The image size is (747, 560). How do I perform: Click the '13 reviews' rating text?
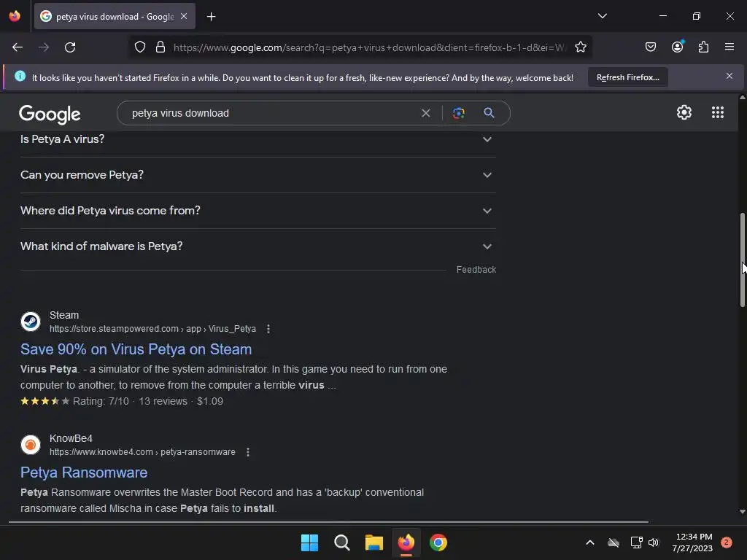pos(163,401)
